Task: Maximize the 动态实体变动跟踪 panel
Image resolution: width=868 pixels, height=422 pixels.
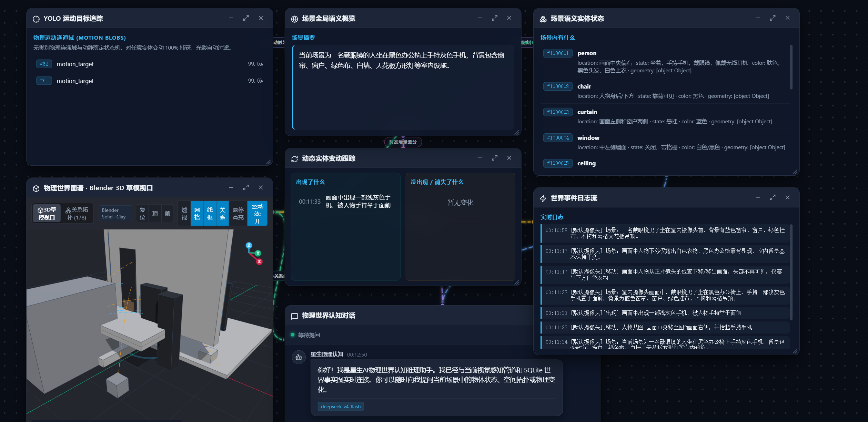Action: 495,158
